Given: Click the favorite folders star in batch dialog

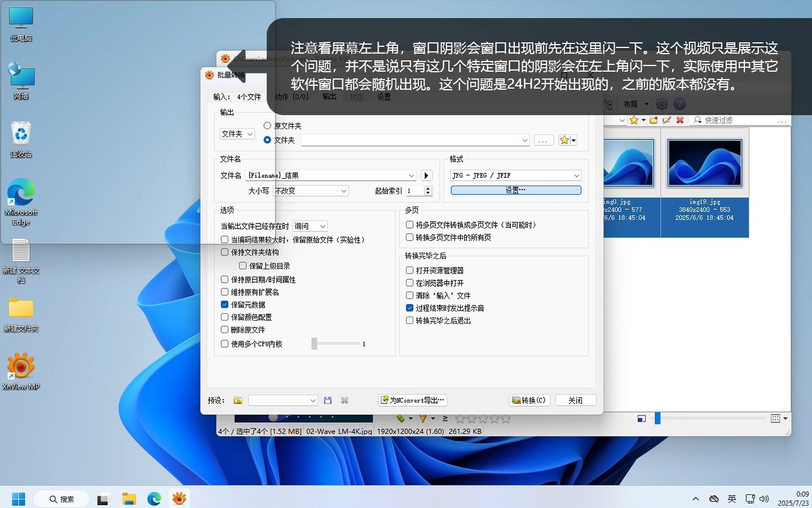Looking at the screenshot, I should click(x=564, y=140).
